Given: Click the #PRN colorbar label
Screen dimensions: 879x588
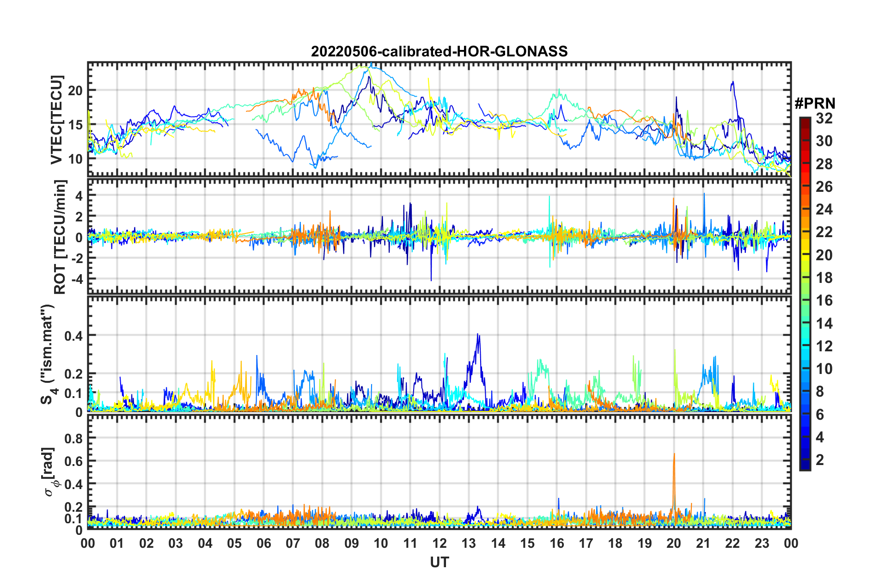Looking at the screenshot, I should tap(815, 104).
